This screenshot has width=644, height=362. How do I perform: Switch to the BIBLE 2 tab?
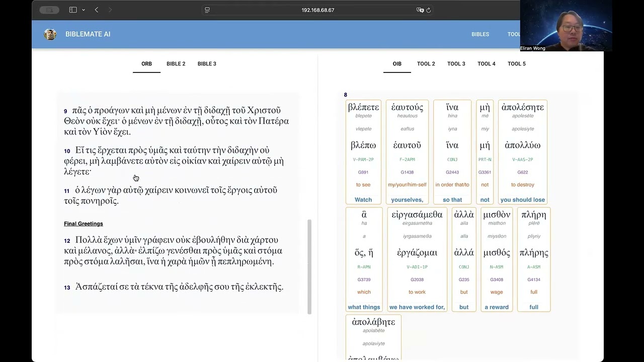pos(176,64)
